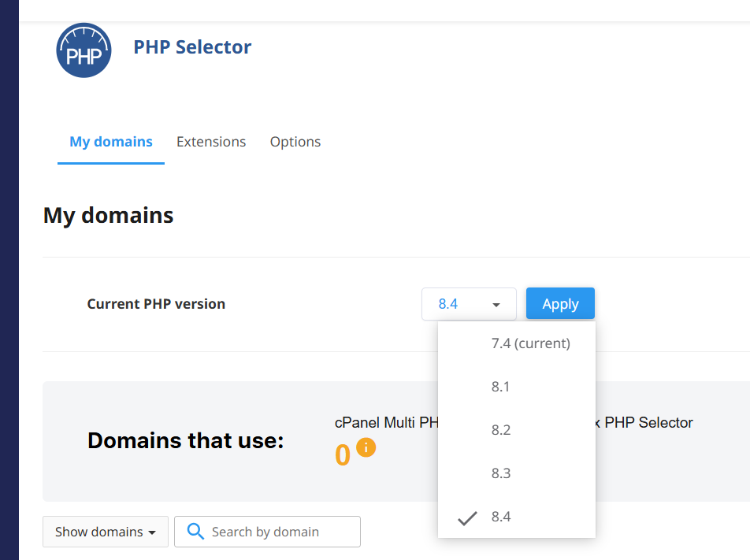Switch to the My domains tab

(x=111, y=142)
